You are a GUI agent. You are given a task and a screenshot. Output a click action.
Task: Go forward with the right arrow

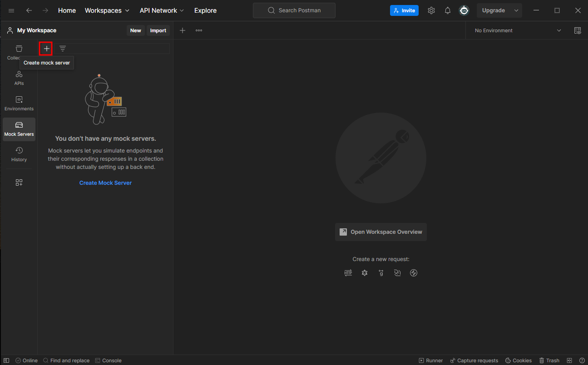[x=45, y=10]
